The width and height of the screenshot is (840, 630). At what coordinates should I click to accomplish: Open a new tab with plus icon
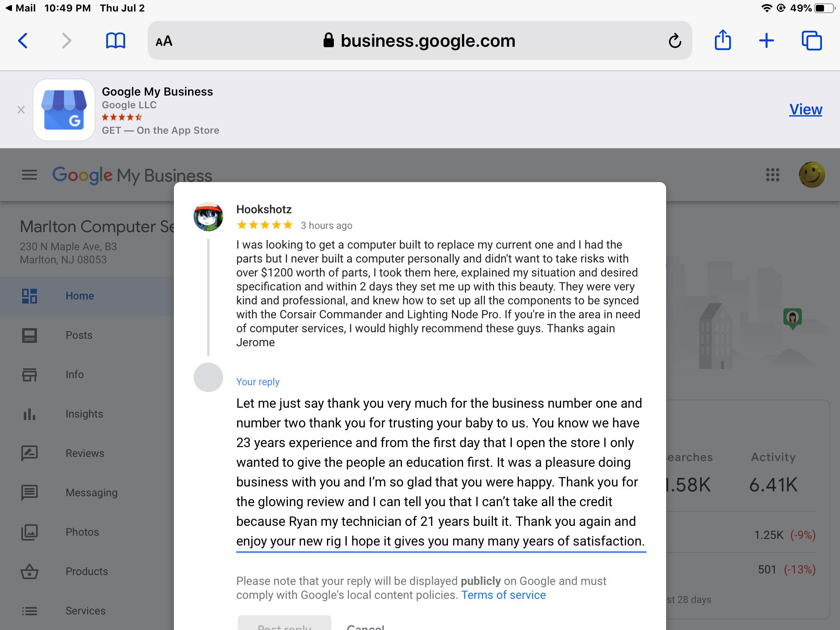point(766,41)
